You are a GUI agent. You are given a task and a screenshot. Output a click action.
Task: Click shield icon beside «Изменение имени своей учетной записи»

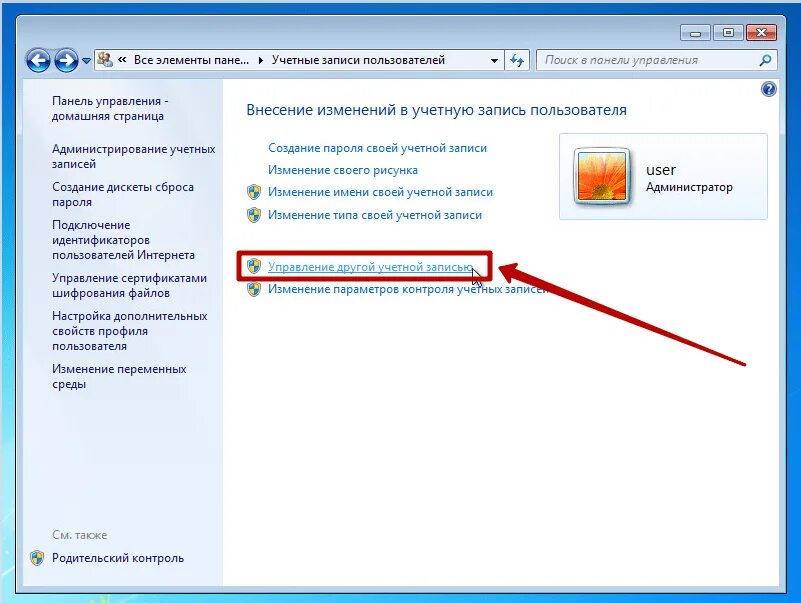pyautogui.click(x=254, y=192)
